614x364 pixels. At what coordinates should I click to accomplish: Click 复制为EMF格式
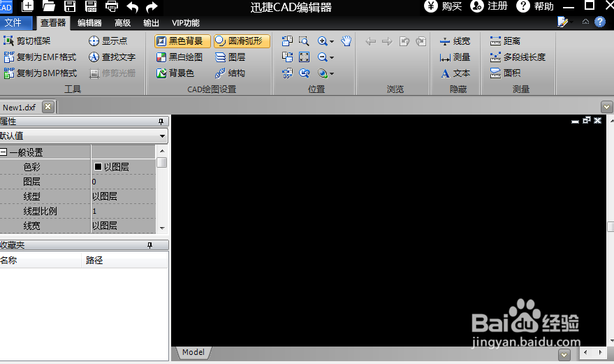[x=40, y=57]
